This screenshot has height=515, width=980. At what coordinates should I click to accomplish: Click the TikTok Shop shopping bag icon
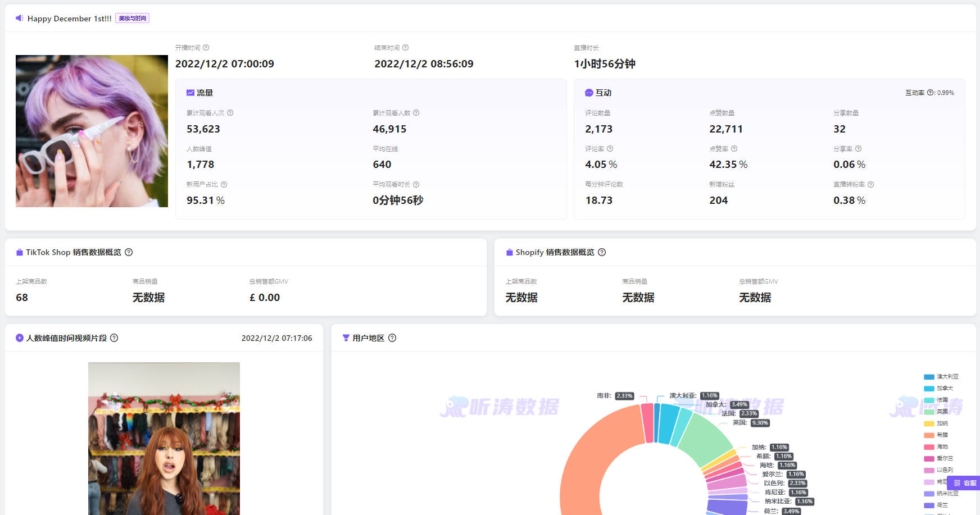coord(19,252)
